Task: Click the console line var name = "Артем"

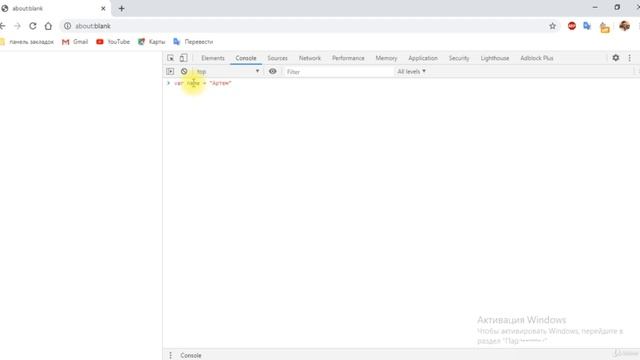Action: point(203,83)
